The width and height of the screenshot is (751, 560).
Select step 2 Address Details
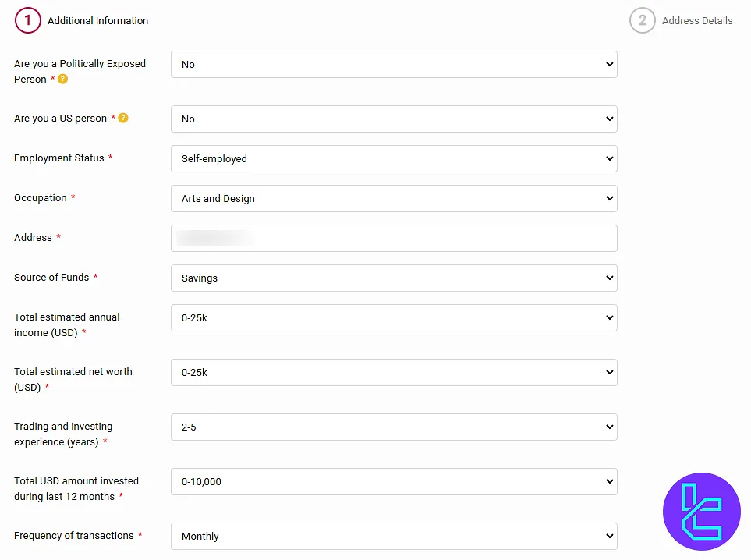[x=681, y=20]
